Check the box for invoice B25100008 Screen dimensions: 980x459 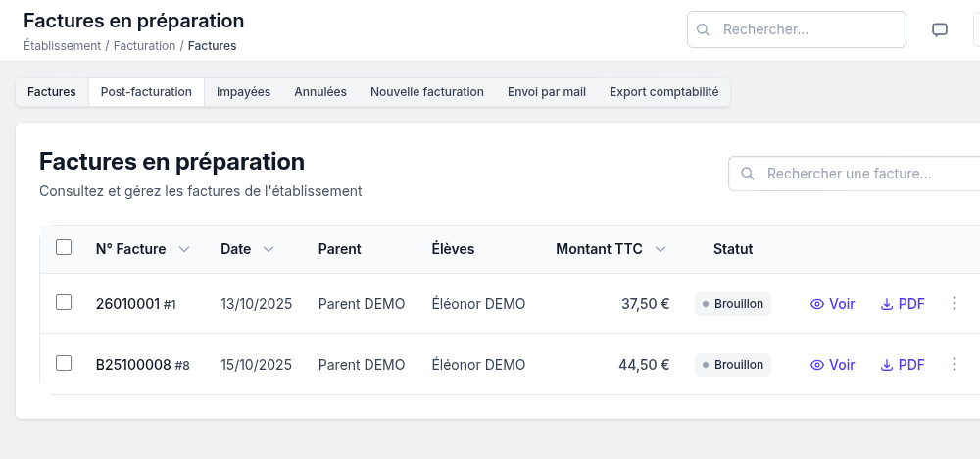(x=64, y=364)
